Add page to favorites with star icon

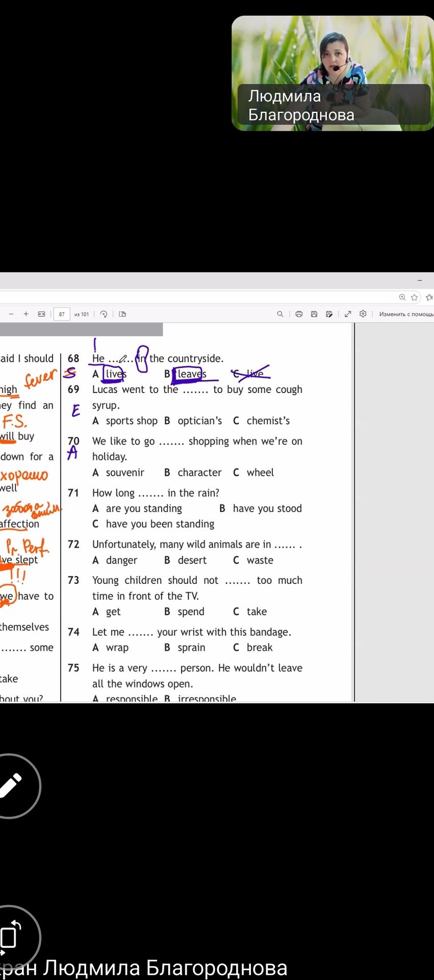415,297
